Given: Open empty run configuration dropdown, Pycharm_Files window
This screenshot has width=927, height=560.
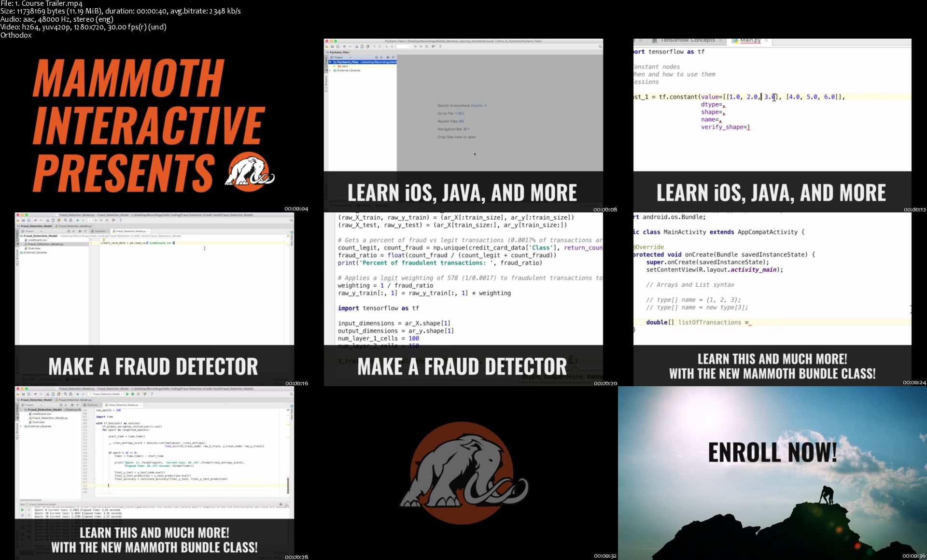Looking at the screenshot, I should (404, 46).
